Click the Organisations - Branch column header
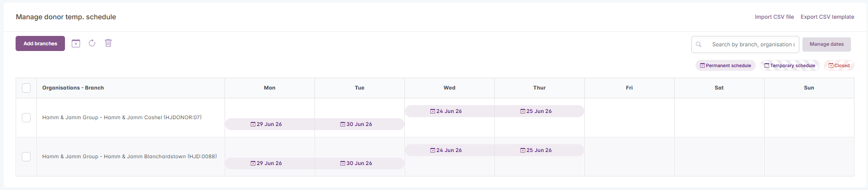Image resolution: width=868 pixels, height=190 pixels. click(73, 88)
